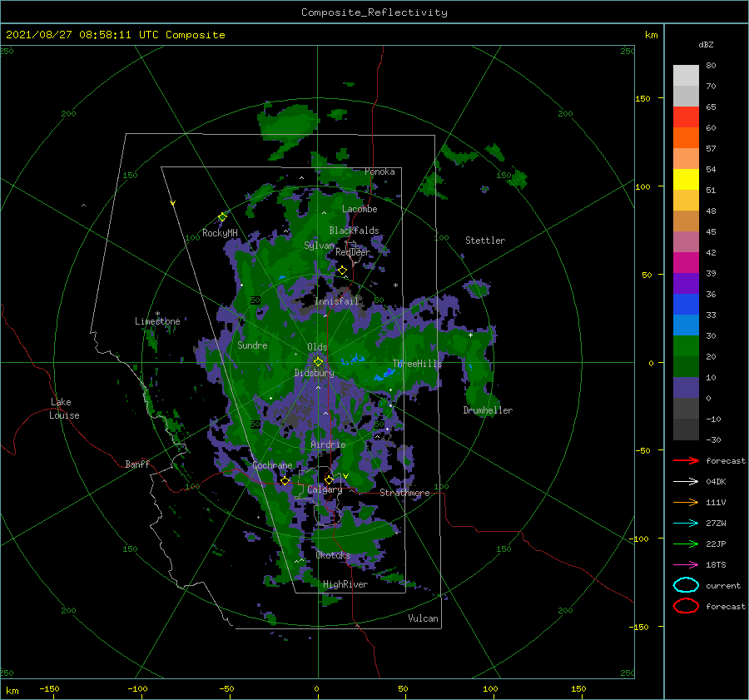Click the Sundre label
Image resolution: width=749 pixels, height=700 pixels.
[252, 345]
